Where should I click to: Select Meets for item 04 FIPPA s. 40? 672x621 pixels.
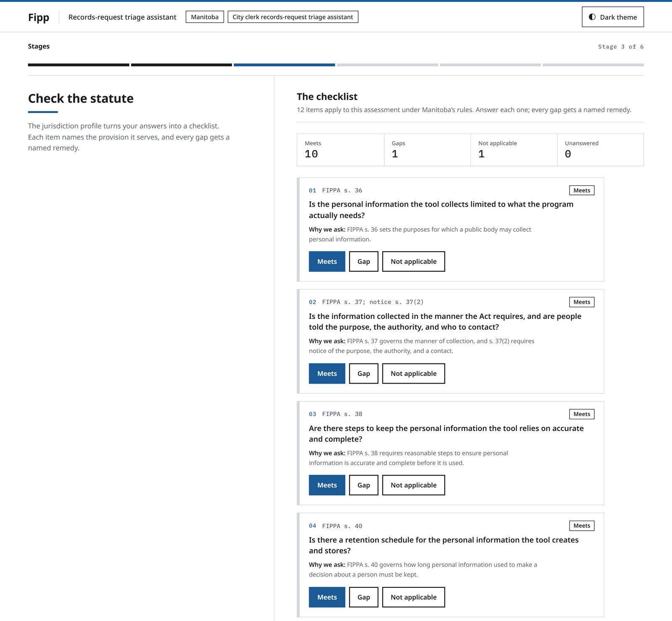pos(327,597)
